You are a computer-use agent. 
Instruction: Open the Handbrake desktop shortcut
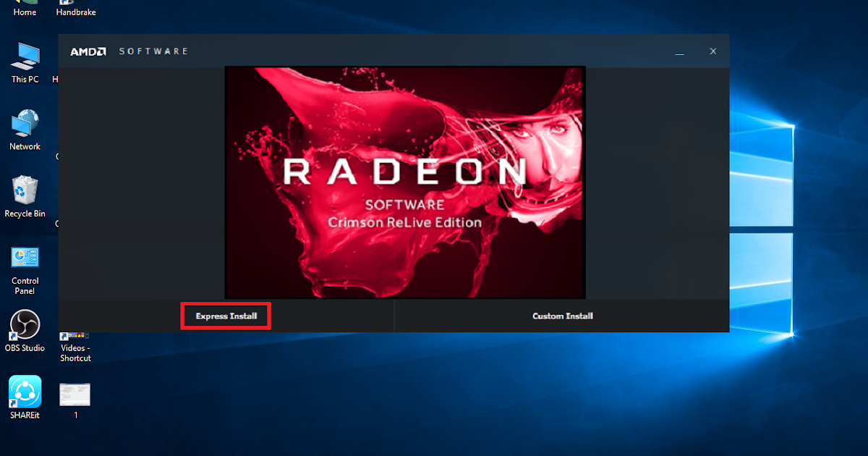(x=75, y=7)
